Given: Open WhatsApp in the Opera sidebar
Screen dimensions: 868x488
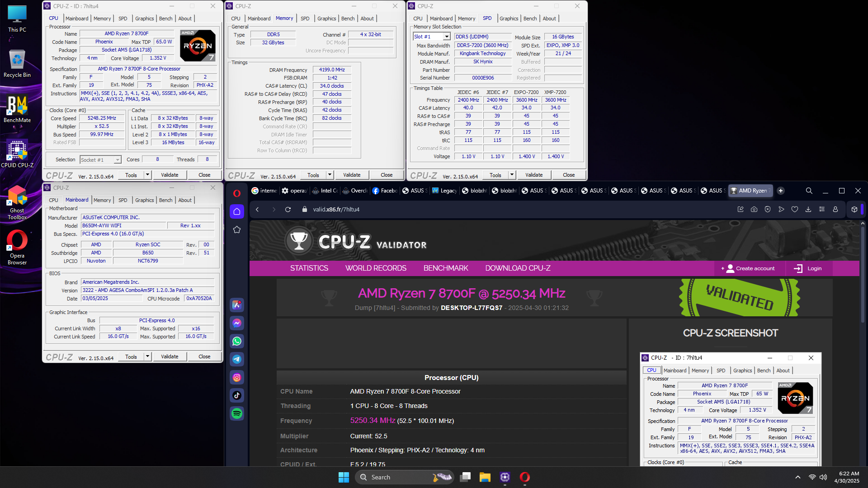Looking at the screenshot, I should tap(237, 341).
